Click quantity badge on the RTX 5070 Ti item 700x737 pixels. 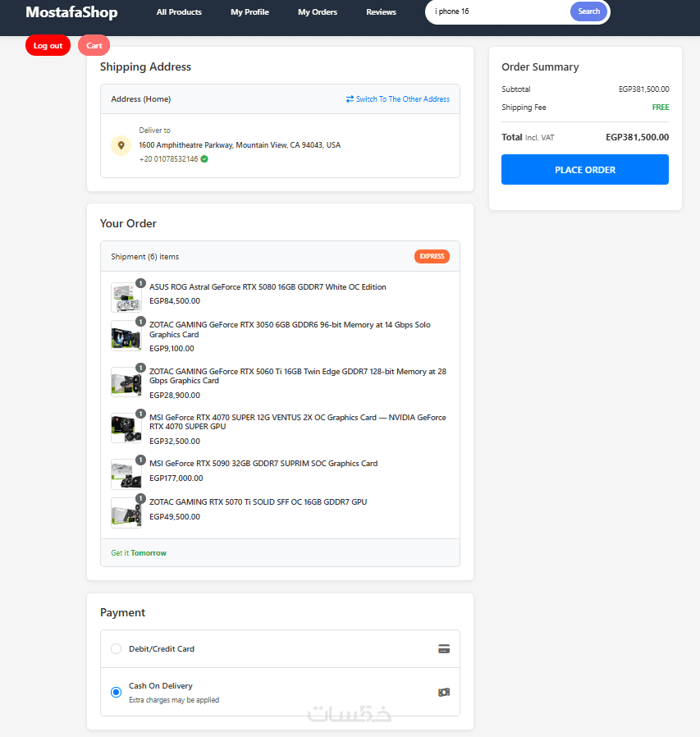coord(140,498)
